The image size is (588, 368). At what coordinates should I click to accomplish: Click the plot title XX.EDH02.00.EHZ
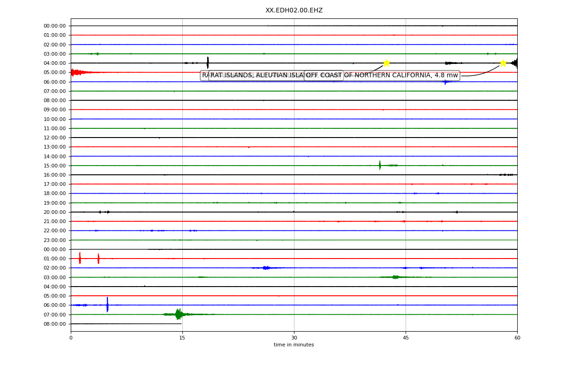click(x=294, y=10)
